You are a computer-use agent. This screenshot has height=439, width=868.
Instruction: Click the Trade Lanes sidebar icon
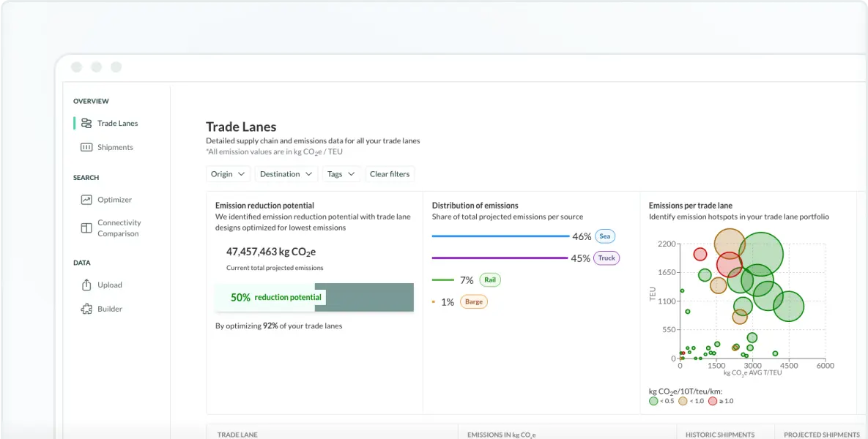click(86, 124)
